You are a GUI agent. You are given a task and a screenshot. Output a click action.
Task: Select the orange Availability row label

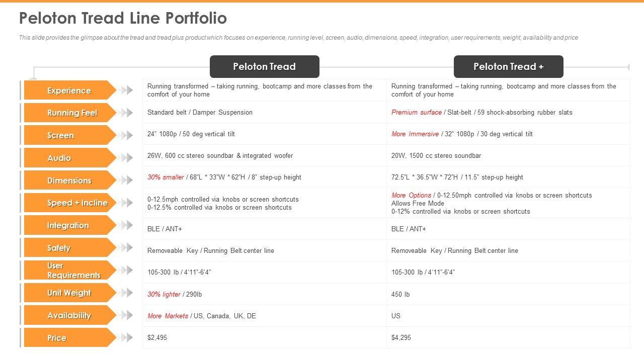69,315
